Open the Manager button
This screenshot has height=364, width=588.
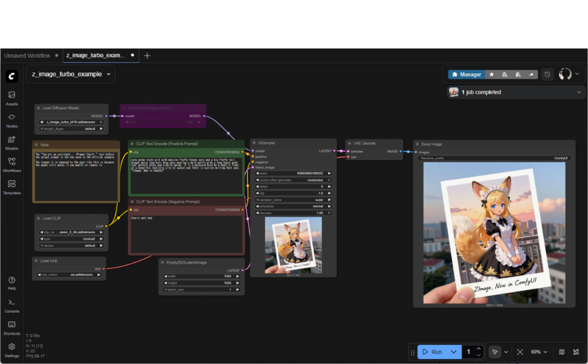(x=466, y=74)
